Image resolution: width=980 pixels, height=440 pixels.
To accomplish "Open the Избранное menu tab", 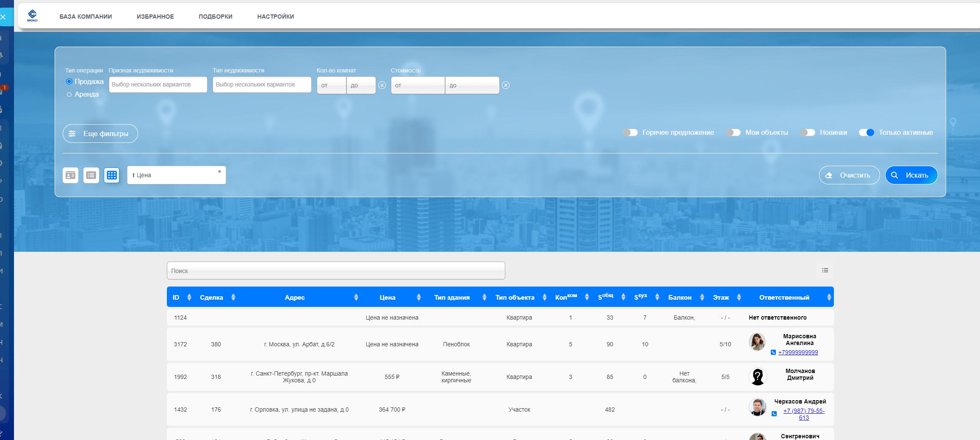I will click(155, 17).
